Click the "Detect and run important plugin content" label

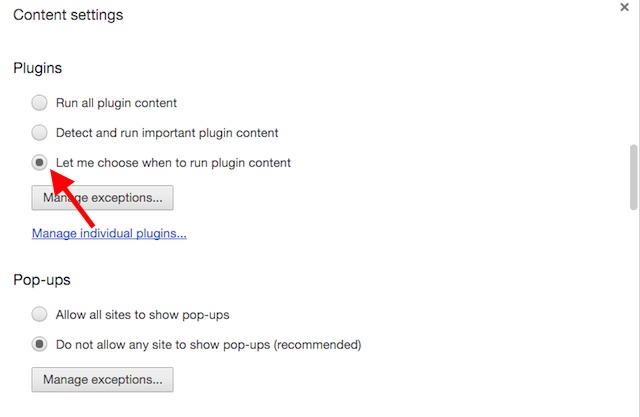pos(167,132)
